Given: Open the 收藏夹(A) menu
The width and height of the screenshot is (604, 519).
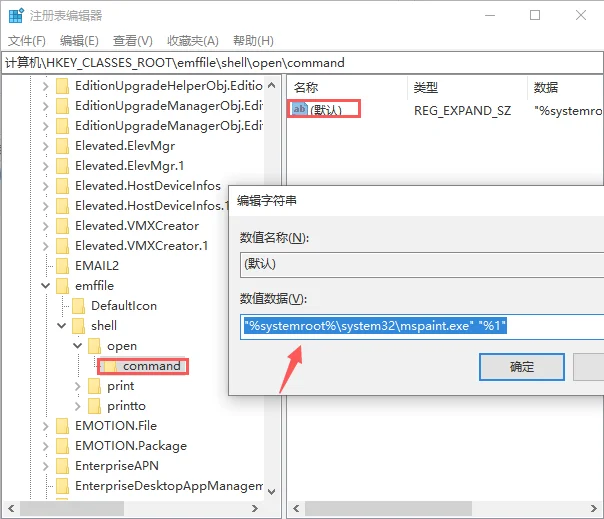Looking at the screenshot, I should [192, 41].
